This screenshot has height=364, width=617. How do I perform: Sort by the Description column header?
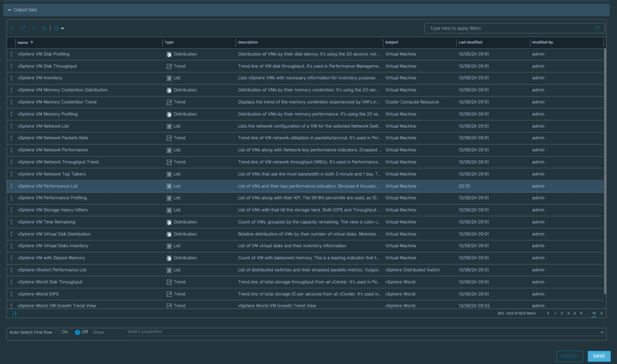pyautogui.click(x=248, y=43)
